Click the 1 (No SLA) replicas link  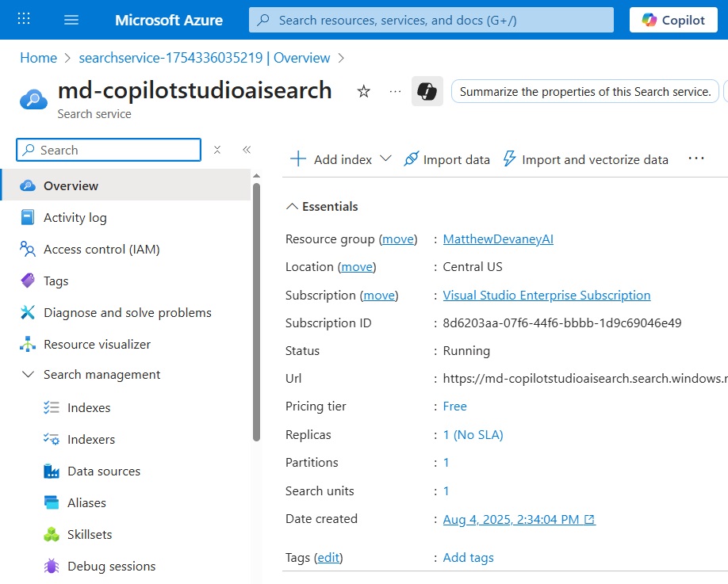coord(473,435)
